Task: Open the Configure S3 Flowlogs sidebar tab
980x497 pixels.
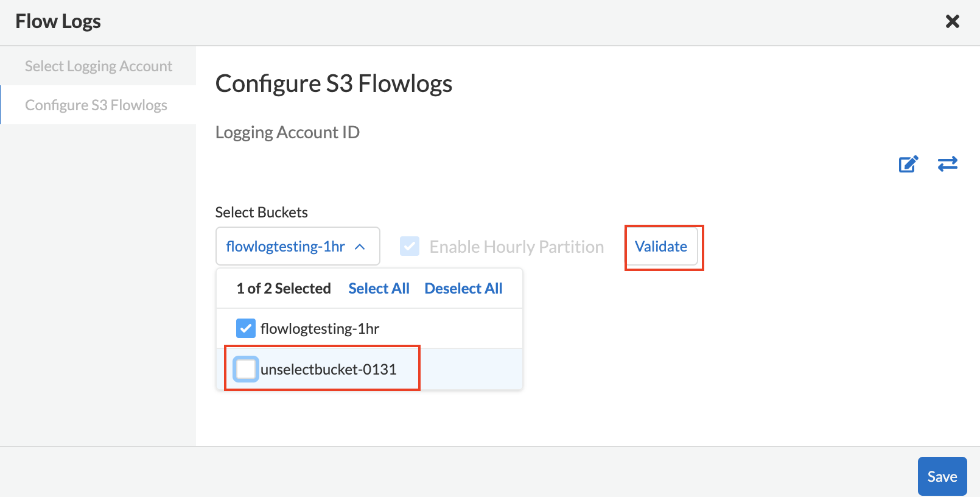Action: pyautogui.click(x=96, y=105)
